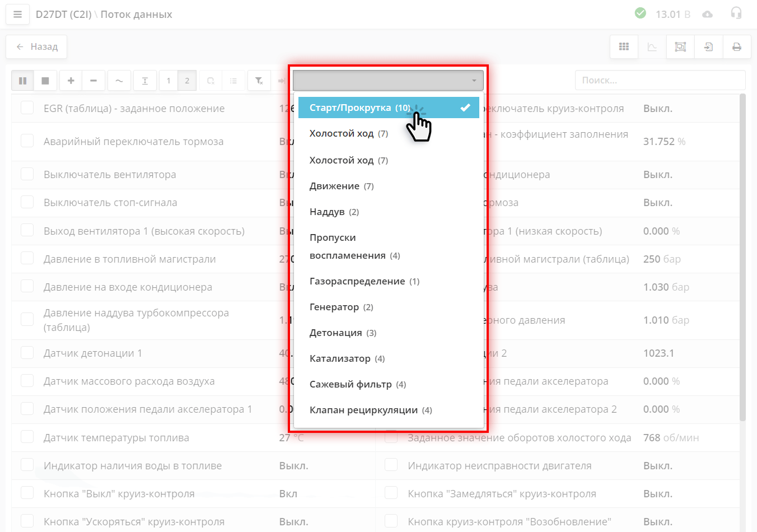Click the plus icon in toolbar
The width and height of the screenshot is (757, 532).
pos(71,81)
